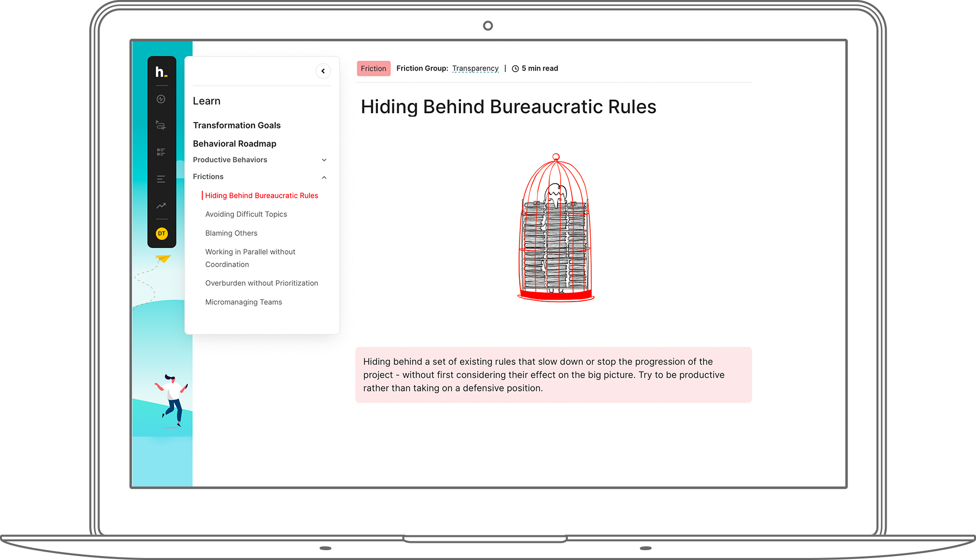This screenshot has height=560, width=976.
Task: Open Behavioral Roadmap section
Action: click(x=234, y=144)
